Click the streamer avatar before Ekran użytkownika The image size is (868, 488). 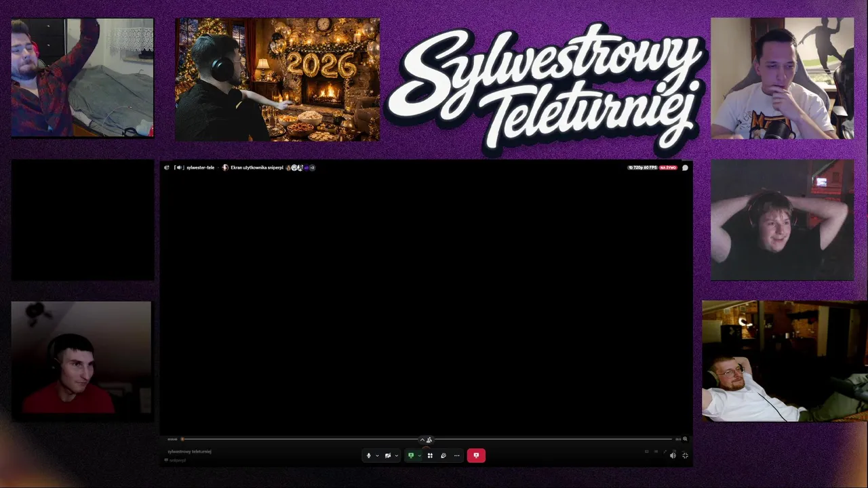click(225, 167)
